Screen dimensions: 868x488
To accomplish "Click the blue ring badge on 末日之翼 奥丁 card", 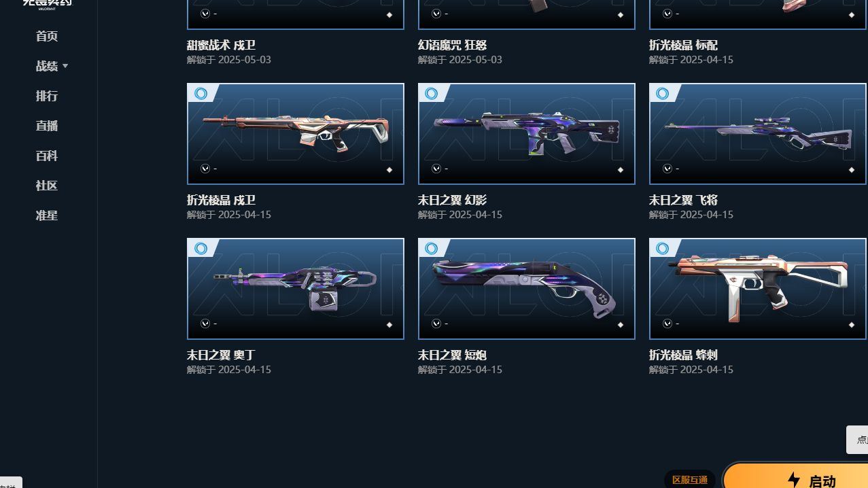I will coord(201,249).
